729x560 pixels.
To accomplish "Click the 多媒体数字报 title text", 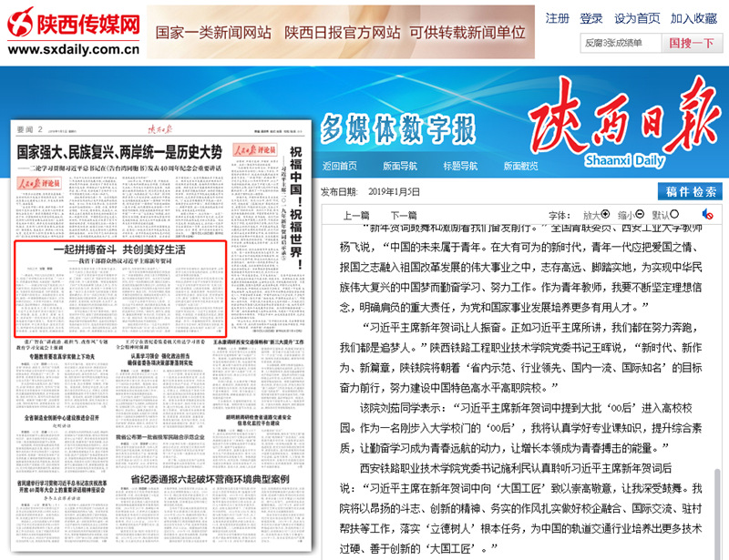I will tap(398, 128).
